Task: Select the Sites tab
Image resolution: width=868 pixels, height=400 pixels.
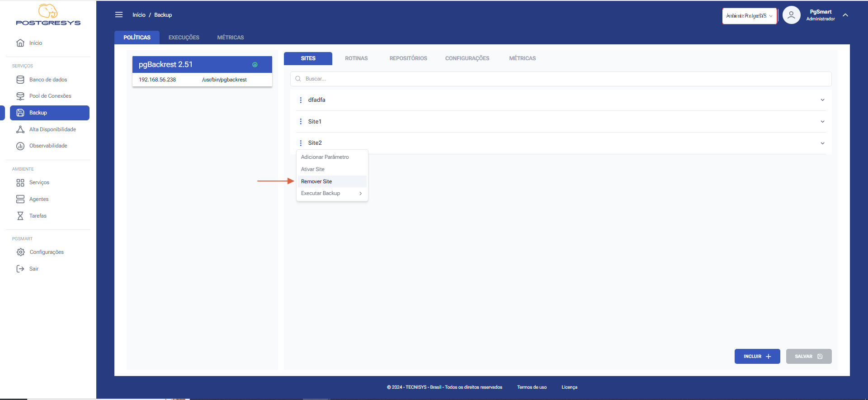Action: tap(308, 58)
